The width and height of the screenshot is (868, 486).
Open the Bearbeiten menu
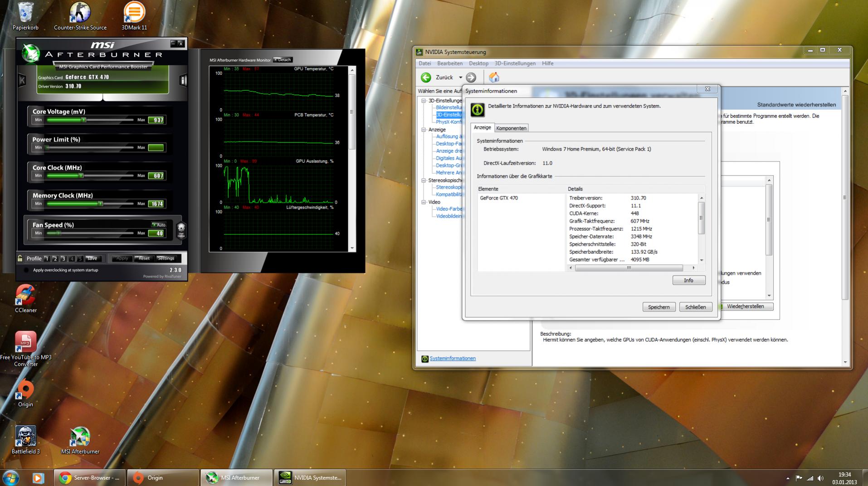(450, 63)
